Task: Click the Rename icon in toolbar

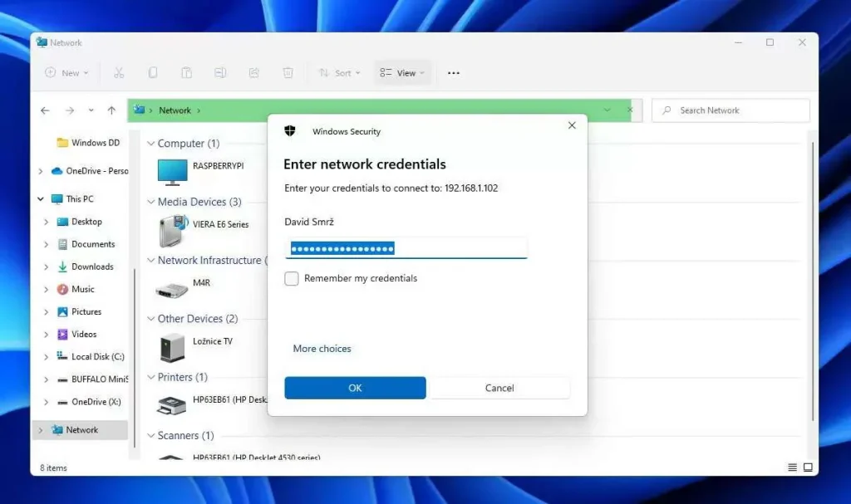Action: click(219, 73)
